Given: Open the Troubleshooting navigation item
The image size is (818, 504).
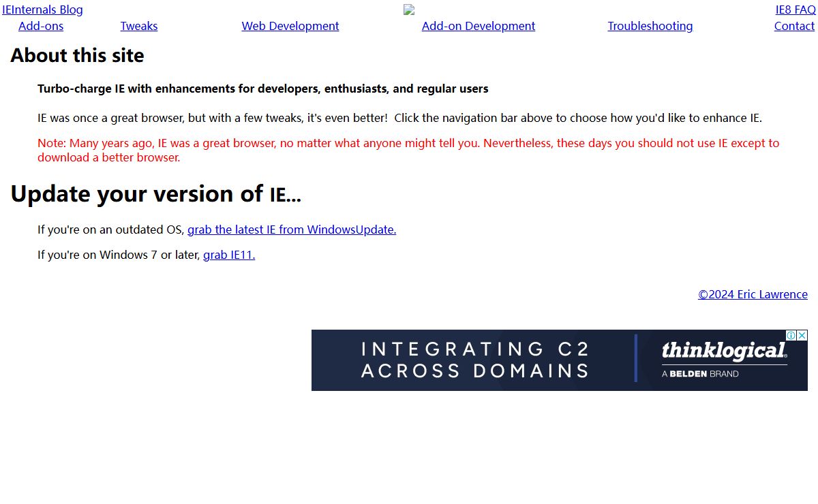Looking at the screenshot, I should (650, 26).
